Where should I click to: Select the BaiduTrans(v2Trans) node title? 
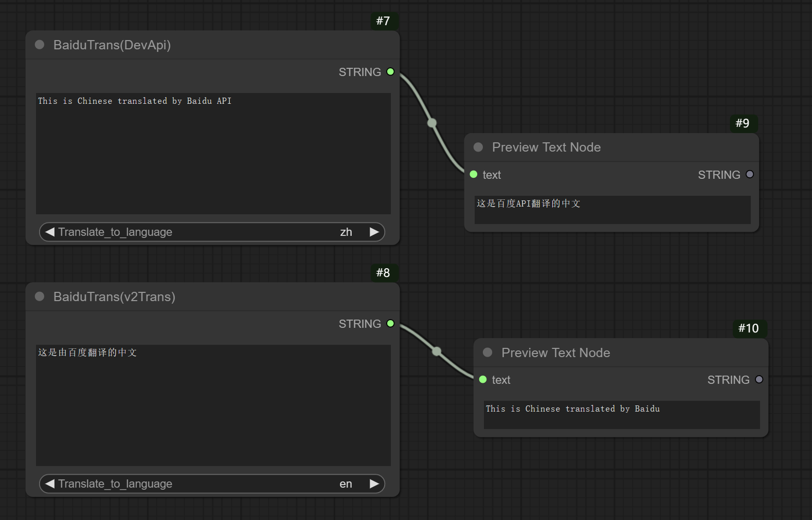tap(114, 296)
